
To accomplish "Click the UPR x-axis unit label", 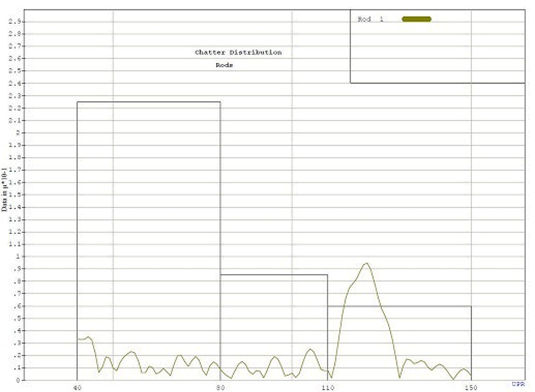I will [x=518, y=384].
